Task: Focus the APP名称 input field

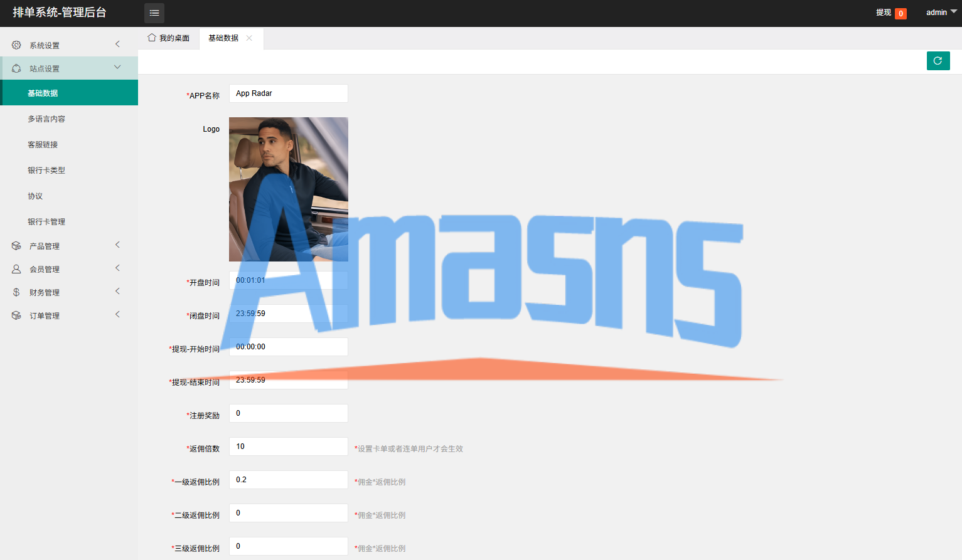Action: point(289,93)
